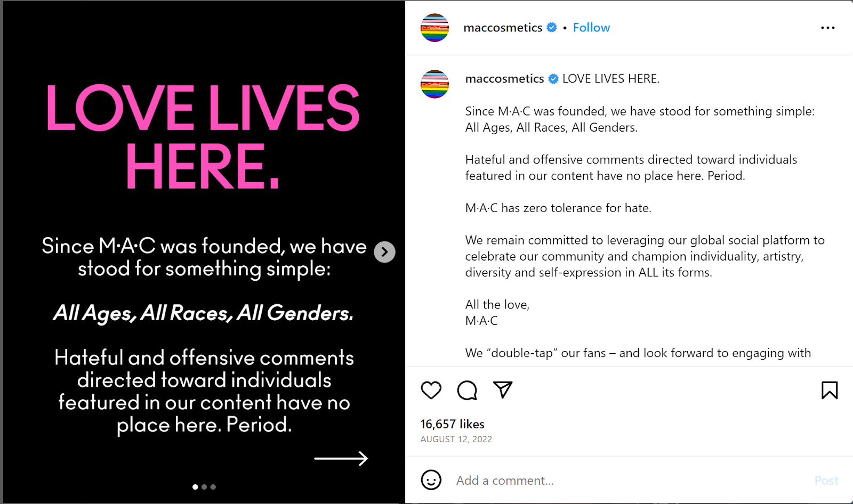Click the verified badge in the post header
This screenshot has height=504, width=853.
552,27
